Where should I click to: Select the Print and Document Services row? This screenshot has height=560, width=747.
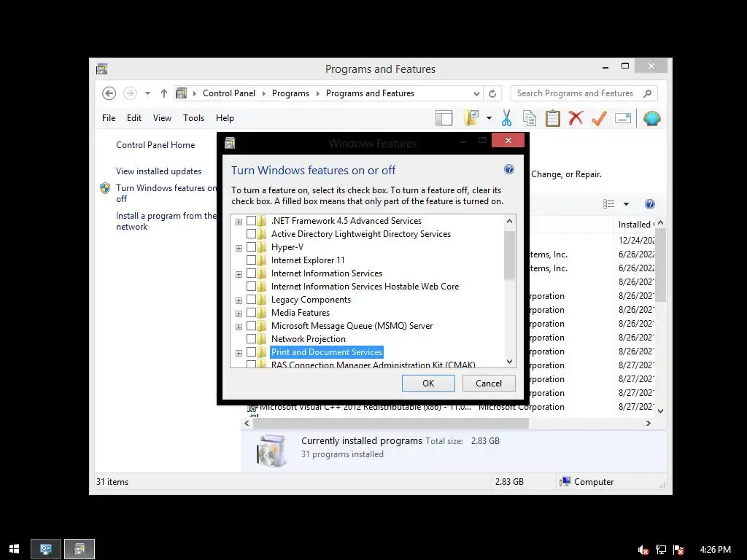(327, 352)
